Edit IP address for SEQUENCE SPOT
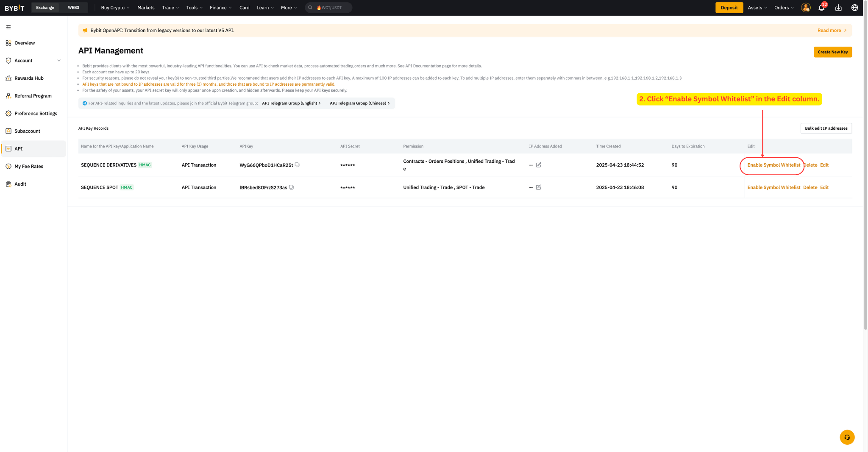Image resolution: width=868 pixels, height=452 pixels. click(539, 187)
